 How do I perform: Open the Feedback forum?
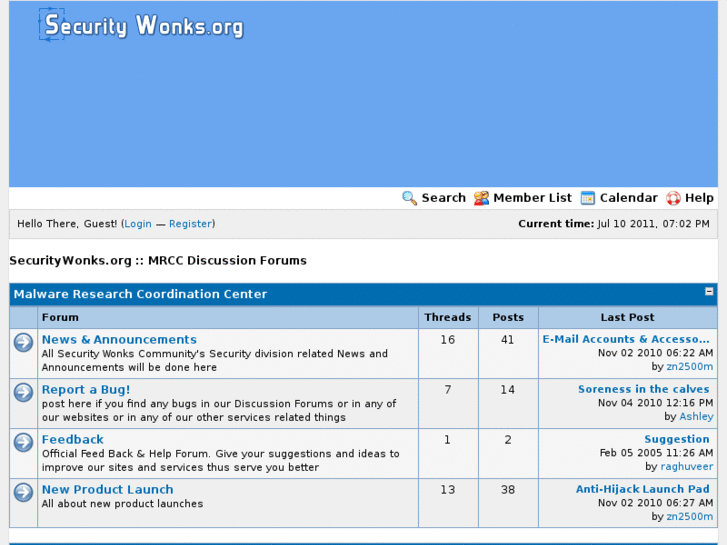(x=72, y=439)
